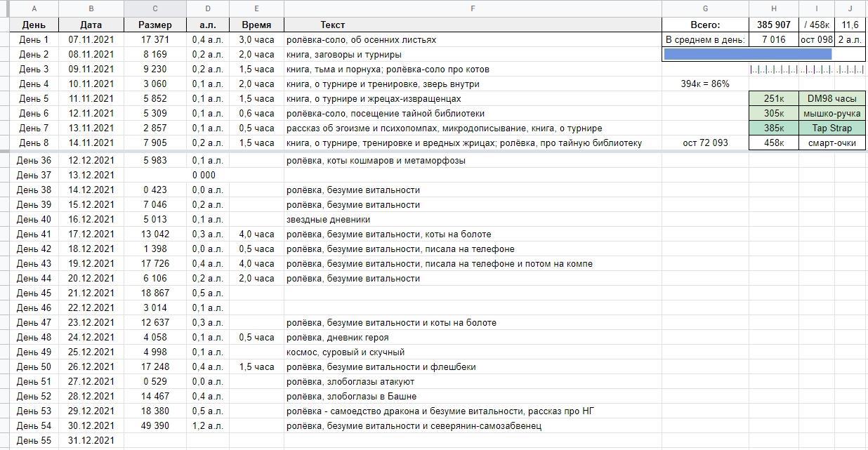The image size is (868, 450).
Task: Click the "День 37" row label
Action: (x=34, y=176)
